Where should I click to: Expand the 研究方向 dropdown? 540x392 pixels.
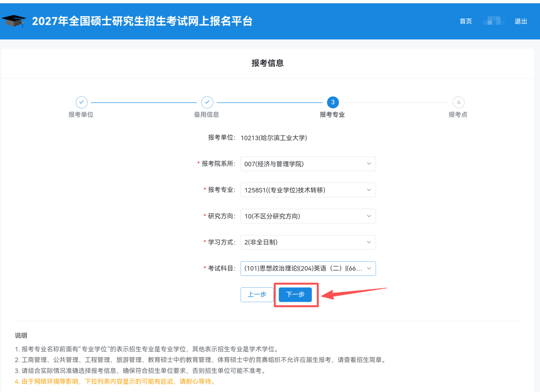(x=308, y=216)
